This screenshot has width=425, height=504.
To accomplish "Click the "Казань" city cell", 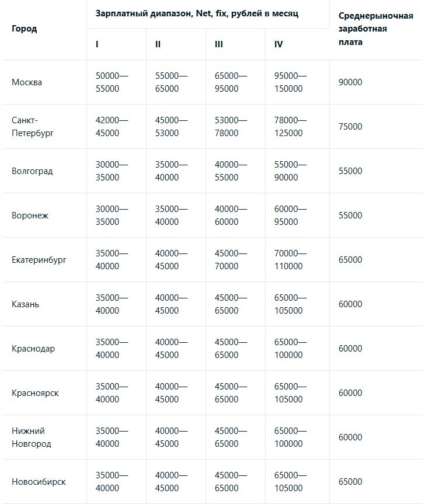I will [x=26, y=304].
